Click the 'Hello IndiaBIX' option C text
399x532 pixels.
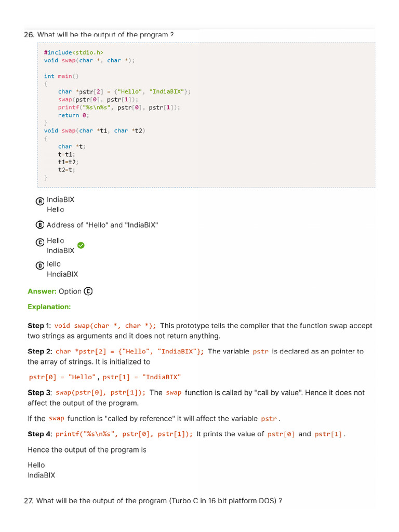coord(60,246)
